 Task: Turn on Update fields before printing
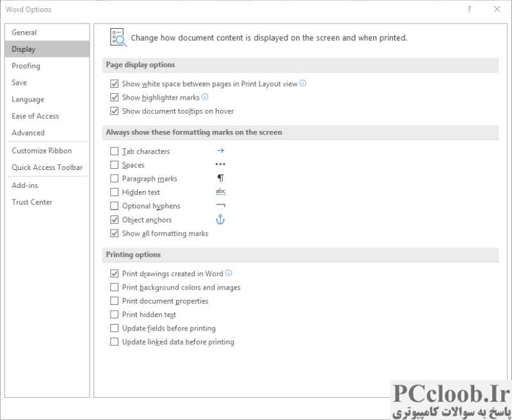[x=115, y=328]
